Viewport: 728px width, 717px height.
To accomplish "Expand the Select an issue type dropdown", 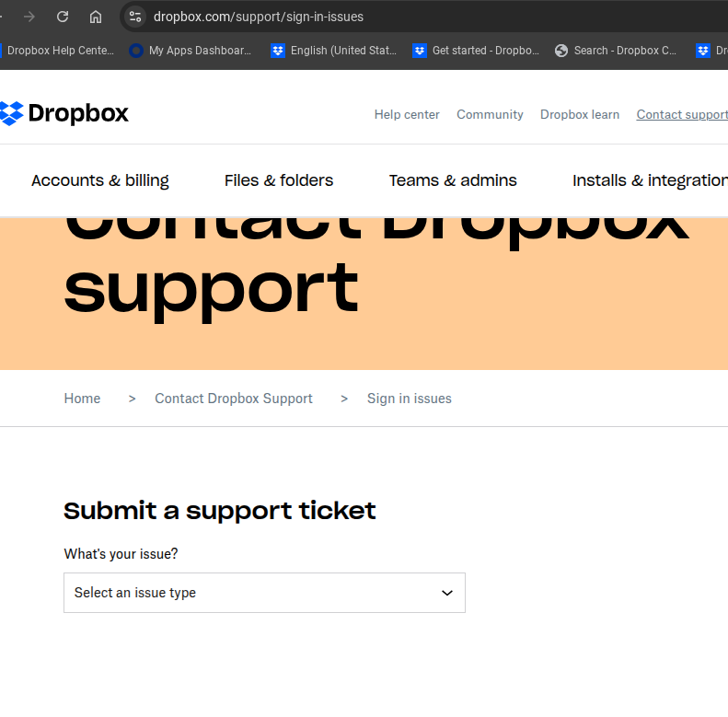I will [264, 593].
